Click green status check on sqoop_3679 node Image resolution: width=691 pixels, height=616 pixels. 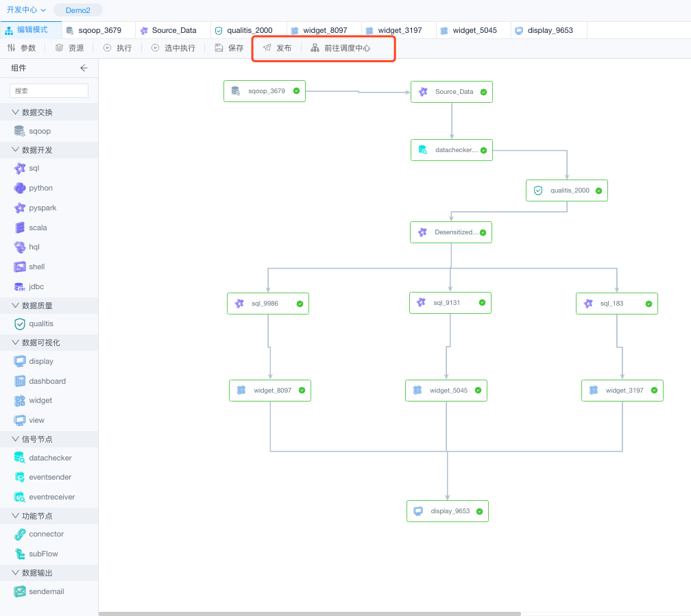point(296,90)
